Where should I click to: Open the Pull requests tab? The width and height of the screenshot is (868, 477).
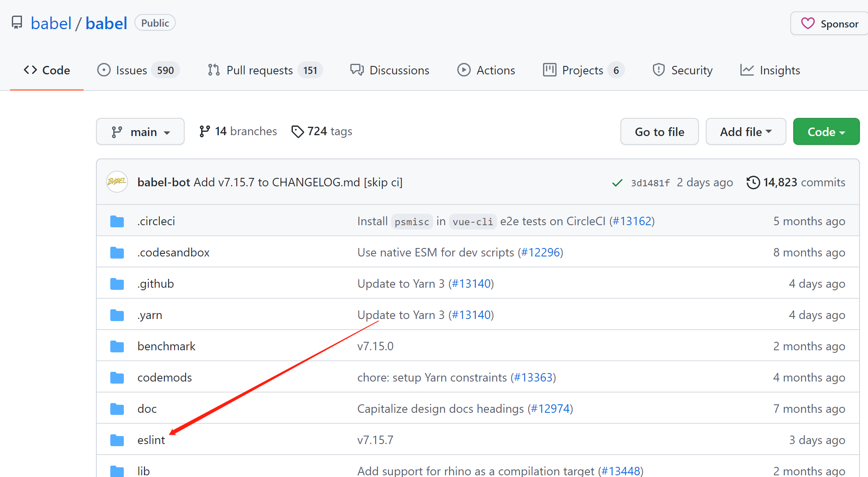[x=265, y=70]
